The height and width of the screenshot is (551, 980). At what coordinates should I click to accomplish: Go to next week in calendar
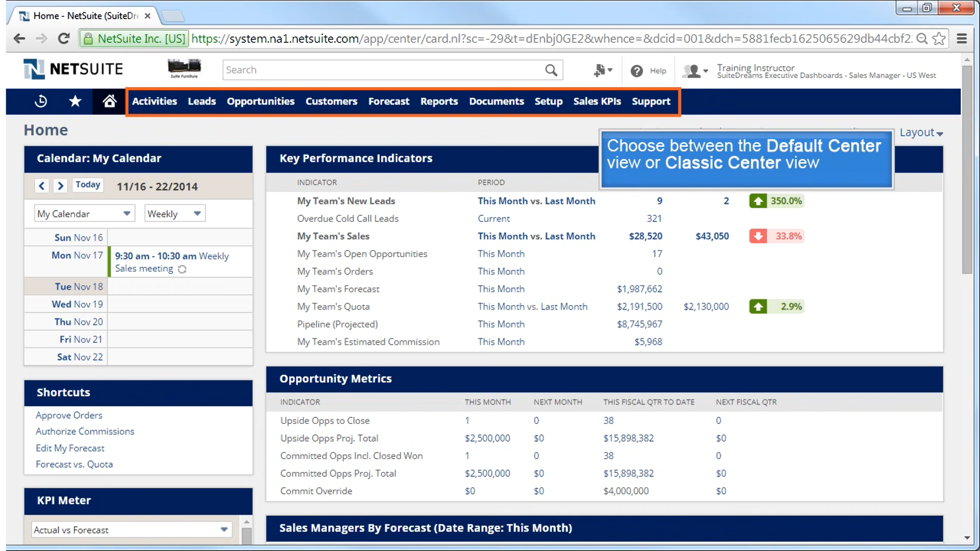tap(60, 186)
